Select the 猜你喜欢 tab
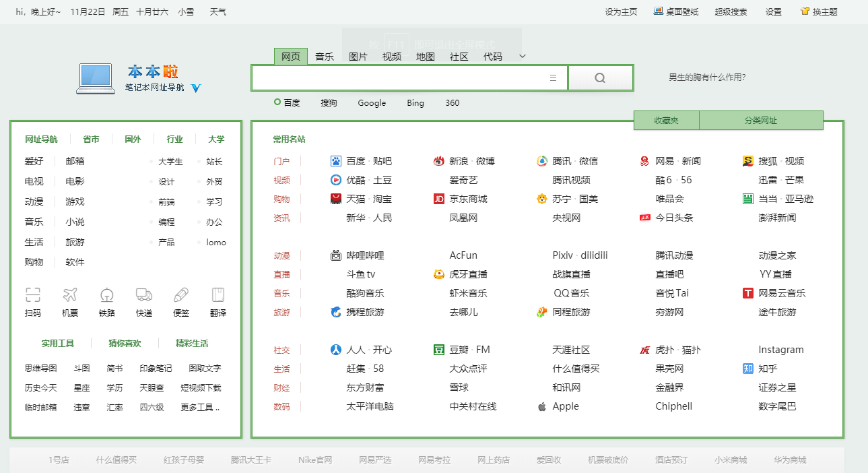The width and height of the screenshot is (868, 473). (x=125, y=343)
